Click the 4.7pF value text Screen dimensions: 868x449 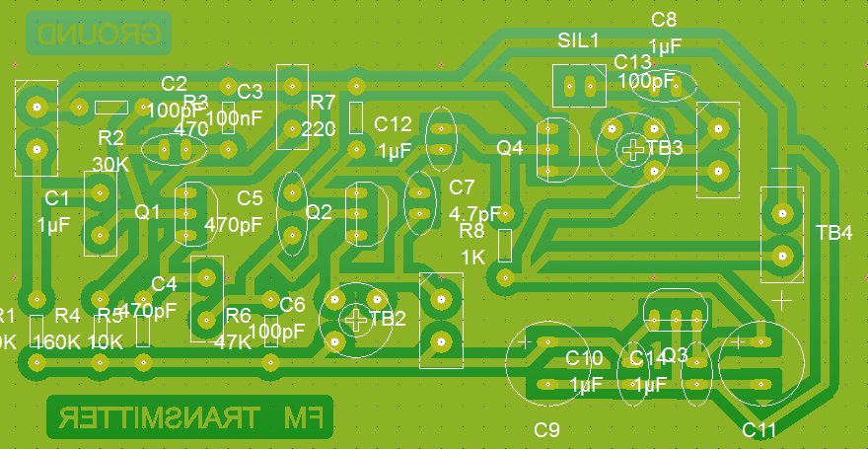click(475, 213)
